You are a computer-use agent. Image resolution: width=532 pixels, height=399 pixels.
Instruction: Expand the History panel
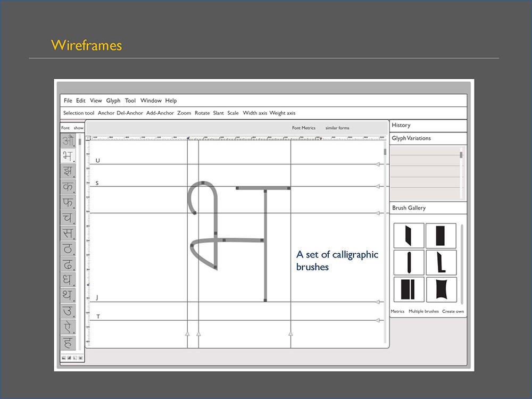428,126
